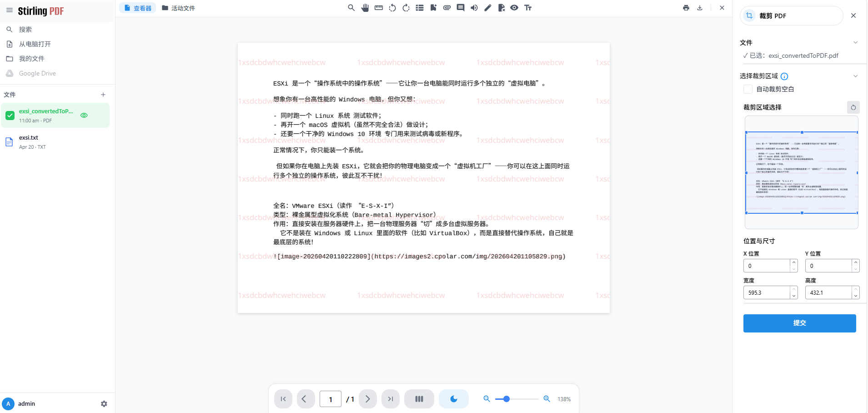Increase width with the up stepper

794,289
